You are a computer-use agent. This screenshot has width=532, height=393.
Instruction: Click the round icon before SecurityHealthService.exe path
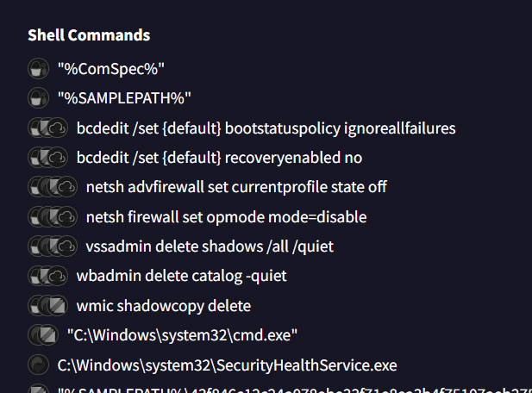pos(38,365)
